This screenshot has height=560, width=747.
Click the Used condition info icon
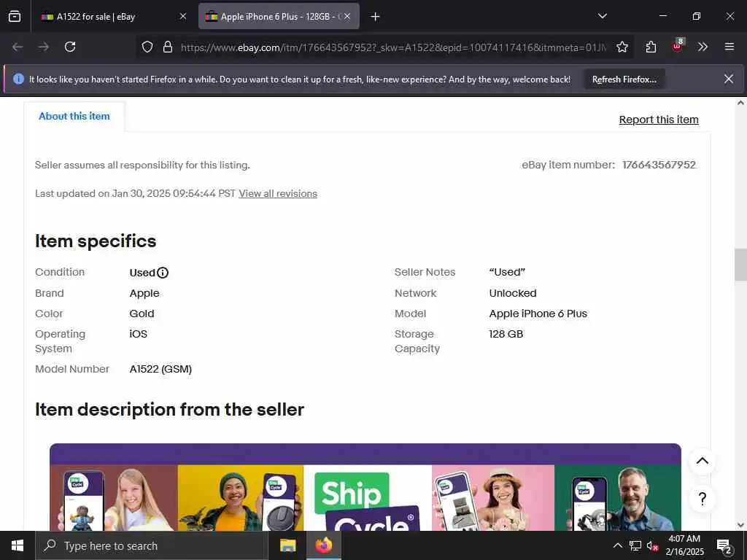pyautogui.click(x=163, y=273)
